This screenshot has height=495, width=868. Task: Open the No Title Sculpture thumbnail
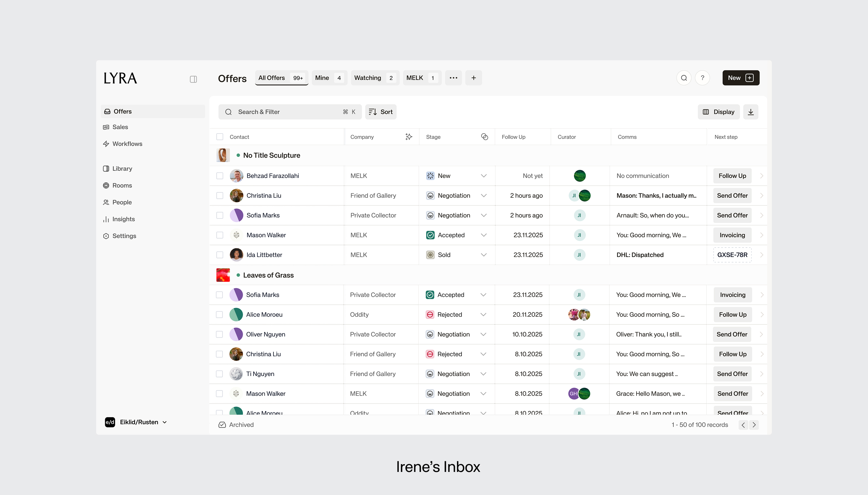tap(223, 155)
